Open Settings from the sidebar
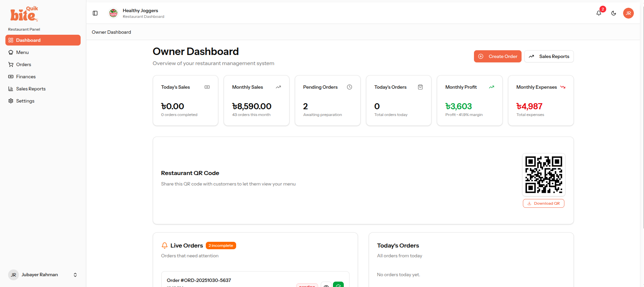This screenshot has width=644, height=287. (x=25, y=101)
